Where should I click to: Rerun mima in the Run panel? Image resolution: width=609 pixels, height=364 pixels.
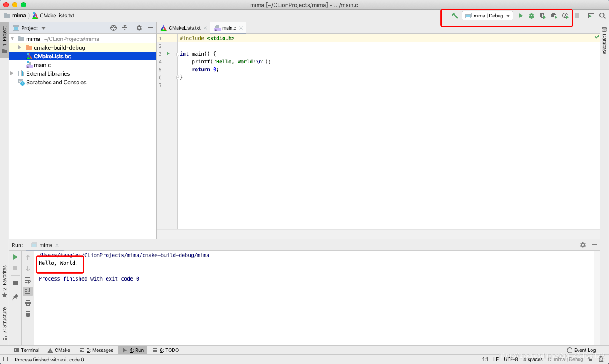[15, 257]
